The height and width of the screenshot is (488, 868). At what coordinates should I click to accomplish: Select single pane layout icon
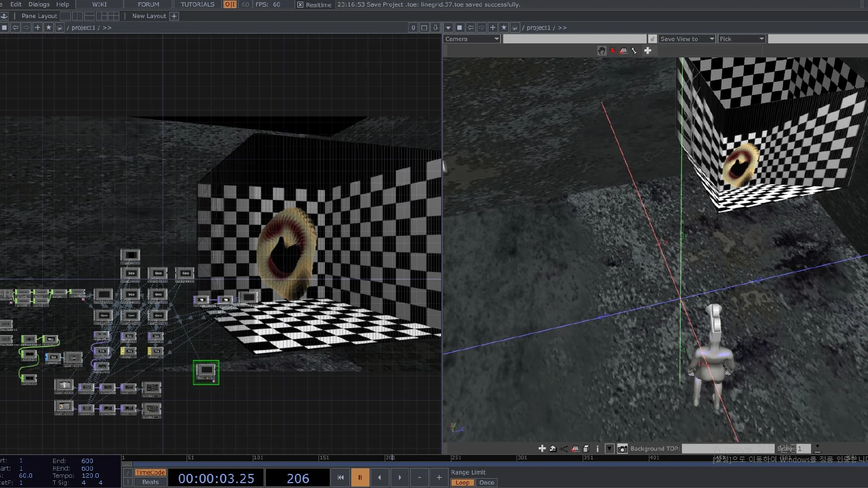66,16
